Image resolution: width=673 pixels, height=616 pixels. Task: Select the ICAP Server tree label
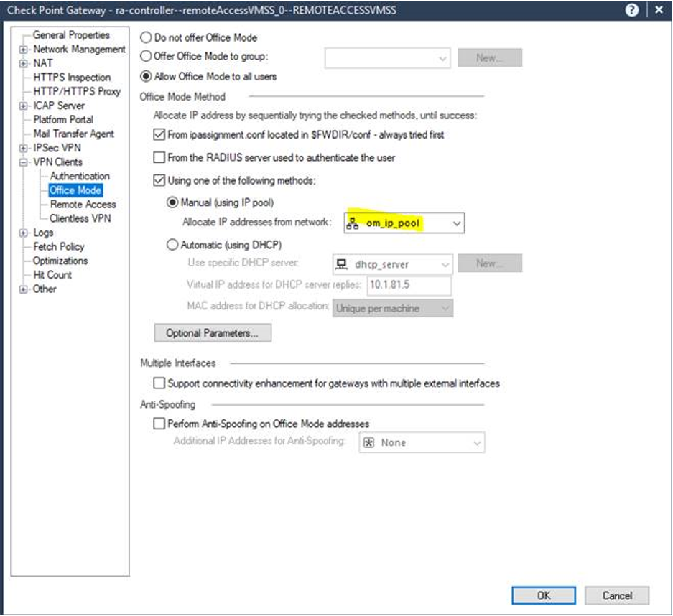59,106
